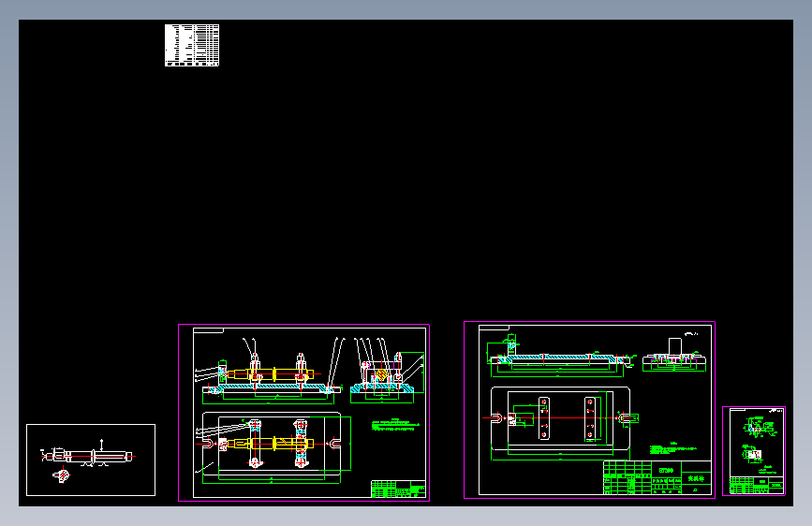The image size is (812, 526).
Task: Select the 夹具体 fixture body drawing sheet
Action: [589, 410]
